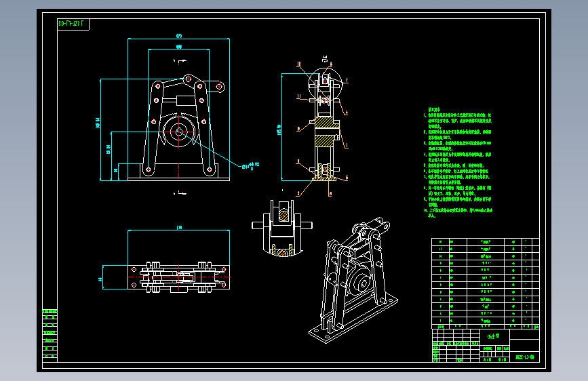Select part balloon number 5
Viewport: 588px width, 381px height.
347,178
